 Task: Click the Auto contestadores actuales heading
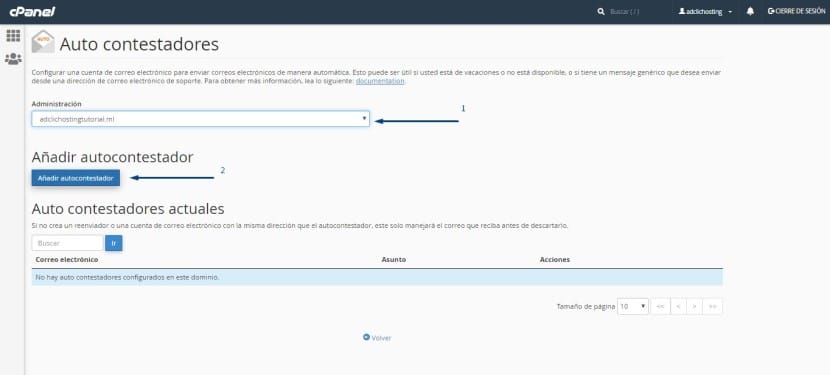[x=128, y=208]
